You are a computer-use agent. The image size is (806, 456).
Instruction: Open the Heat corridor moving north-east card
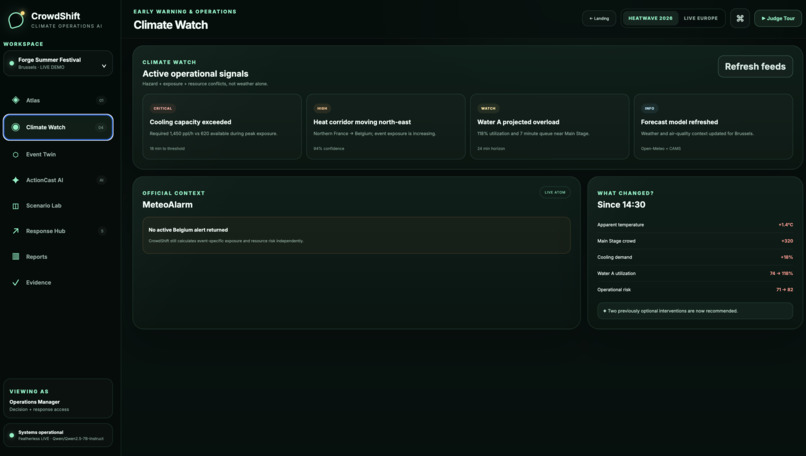point(386,126)
